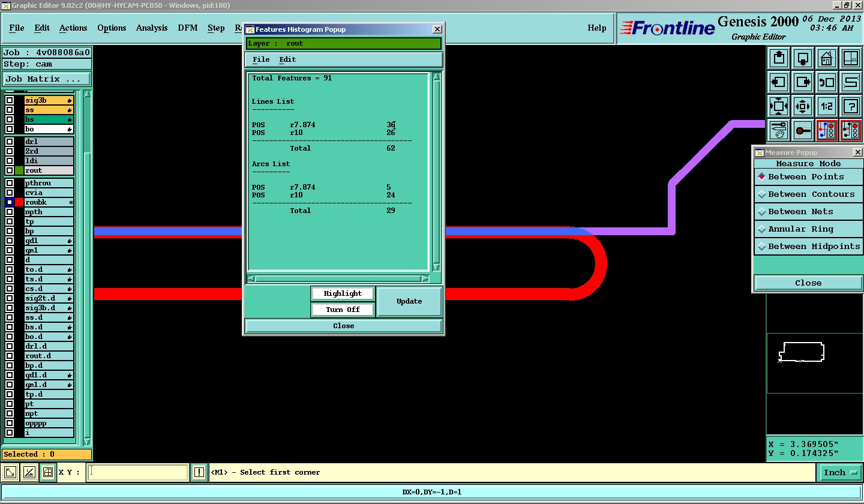Click the pan down view icon
Viewport: 864px width, 504px height.
(803, 59)
